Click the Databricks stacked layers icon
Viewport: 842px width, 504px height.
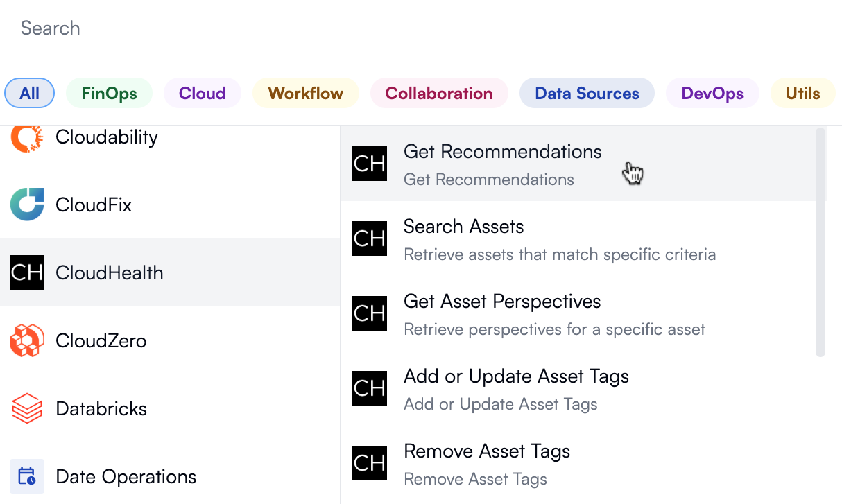coord(27,408)
